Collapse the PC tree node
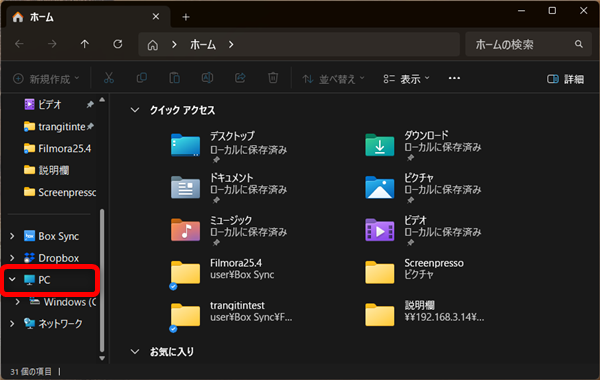 [x=12, y=280]
